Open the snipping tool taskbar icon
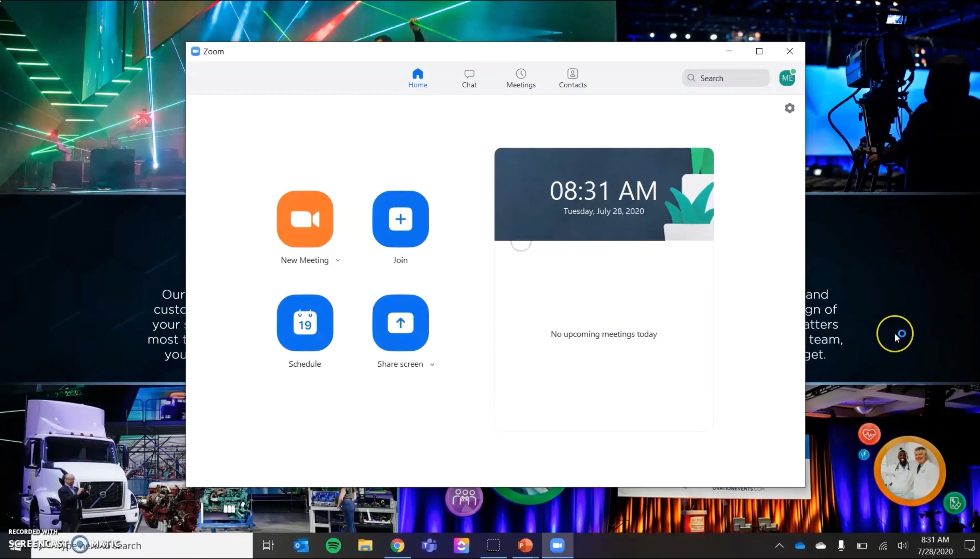 [x=493, y=545]
